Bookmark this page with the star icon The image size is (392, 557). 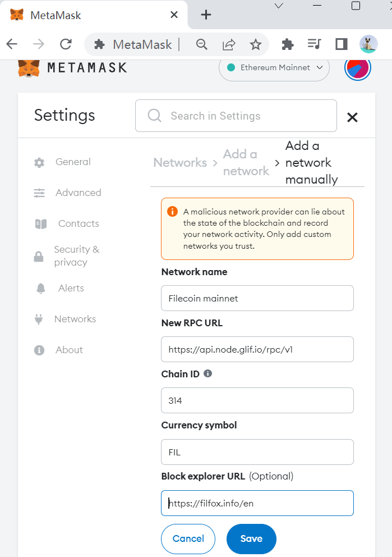pos(256,44)
